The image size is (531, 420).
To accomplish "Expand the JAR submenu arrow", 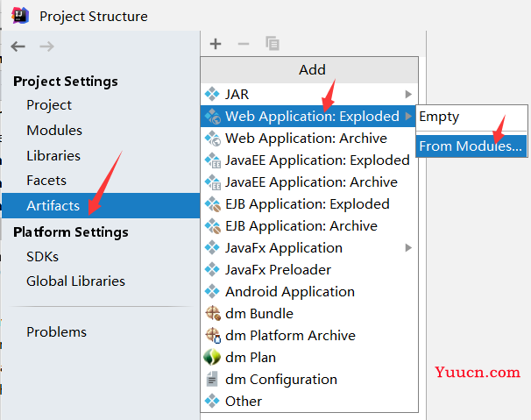I will (x=408, y=94).
